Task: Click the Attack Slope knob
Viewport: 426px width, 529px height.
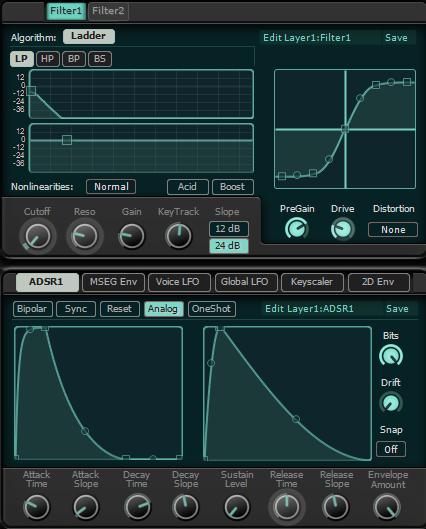Action: 86,507
